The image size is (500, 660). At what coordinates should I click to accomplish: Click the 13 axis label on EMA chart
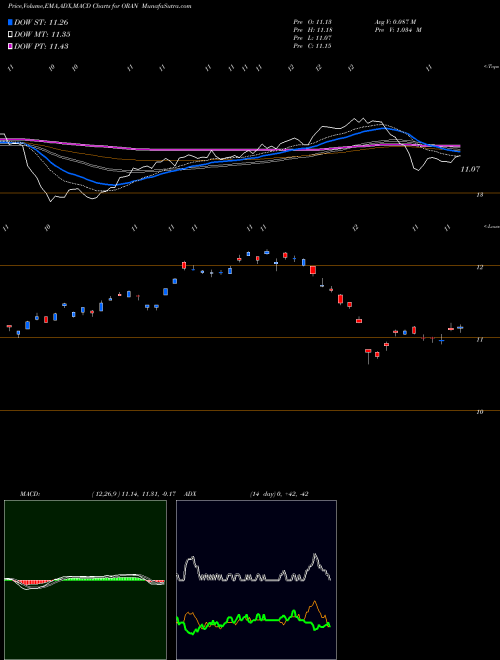click(x=480, y=195)
